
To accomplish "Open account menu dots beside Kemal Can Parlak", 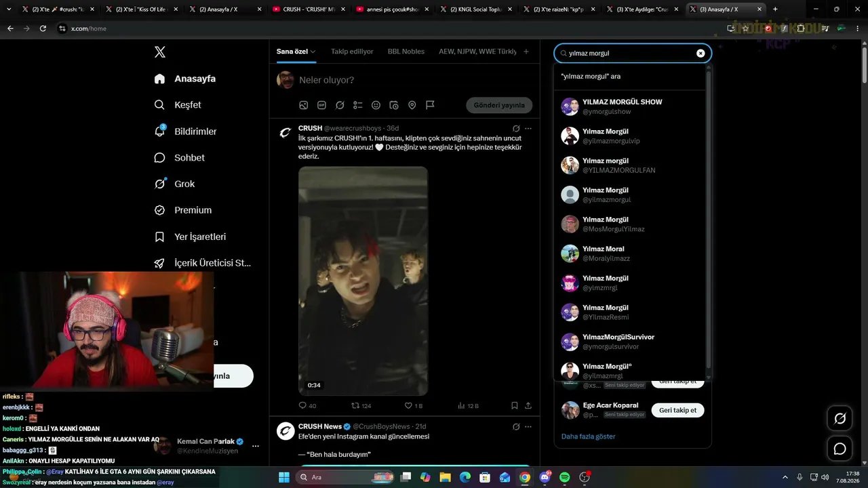I will click(256, 446).
